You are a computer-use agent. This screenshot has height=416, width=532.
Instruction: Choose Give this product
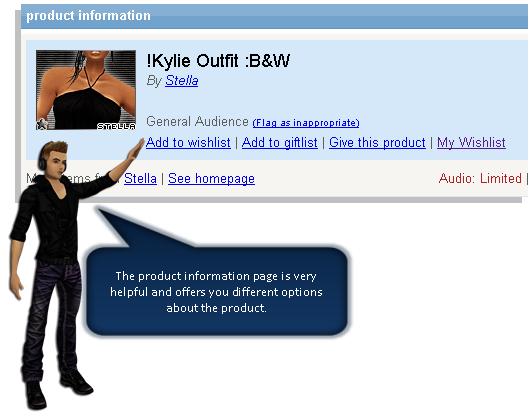click(x=377, y=143)
